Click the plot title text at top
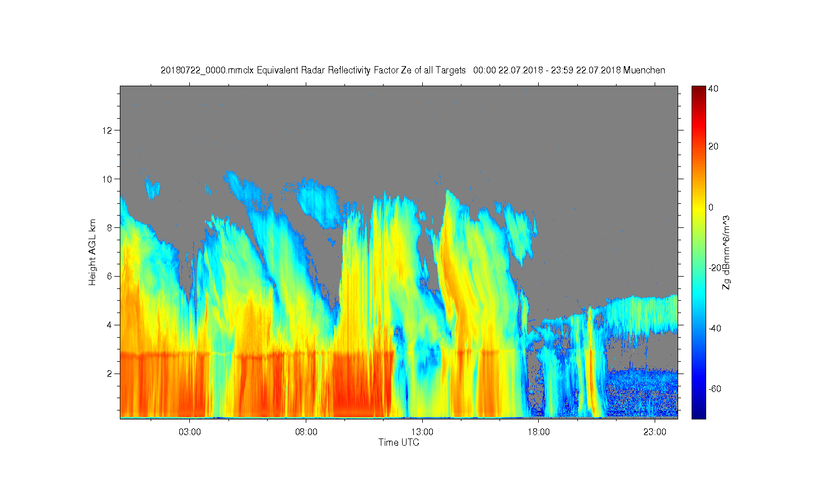 tap(413, 70)
